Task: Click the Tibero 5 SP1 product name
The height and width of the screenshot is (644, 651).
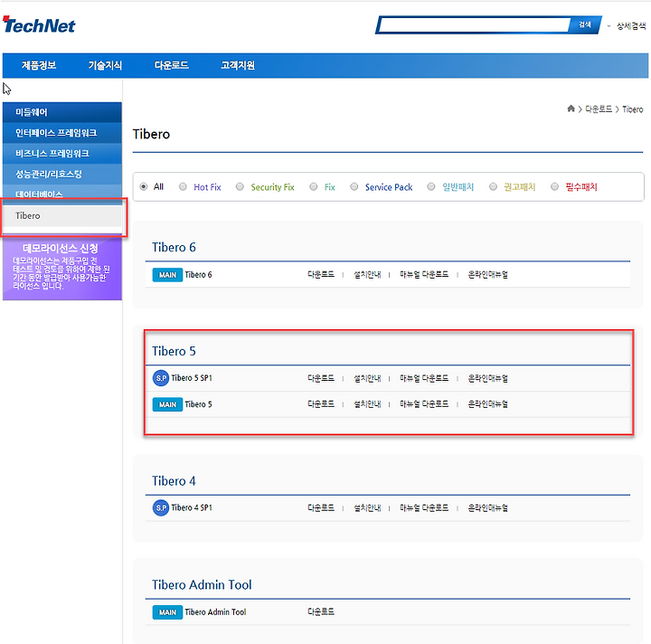Action: [192, 378]
